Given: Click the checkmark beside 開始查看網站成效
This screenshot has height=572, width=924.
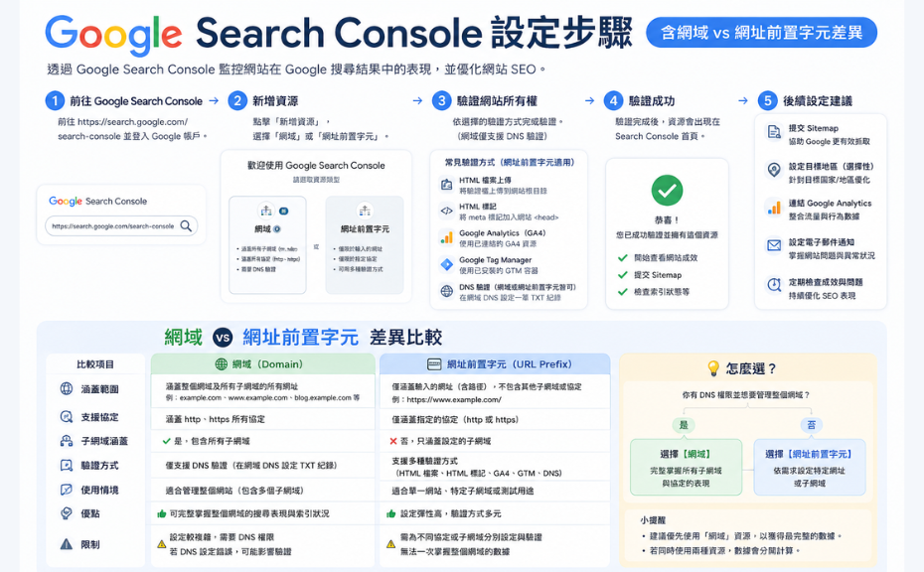Looking at the screenshot, I should pyautogui.click(x=622, y=257).
